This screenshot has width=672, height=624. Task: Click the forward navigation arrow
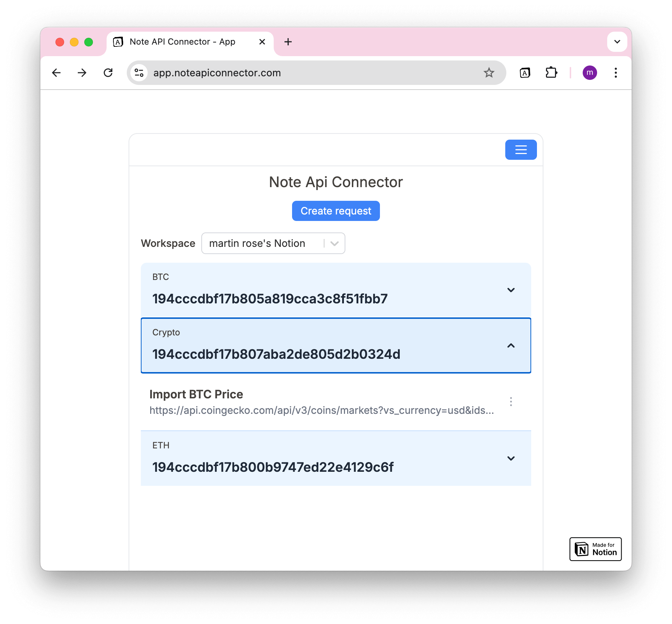(x=82, y=73)
